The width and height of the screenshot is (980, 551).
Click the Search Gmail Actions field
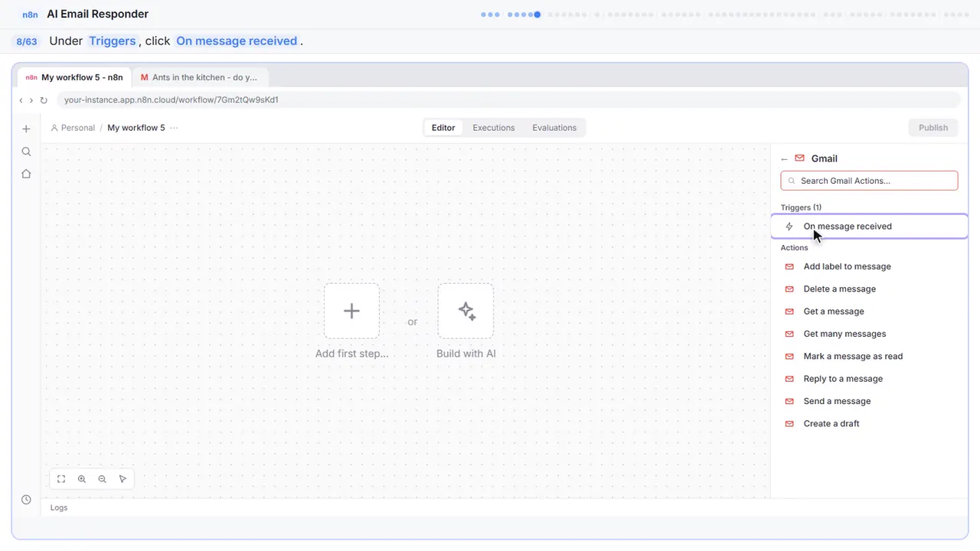869,181
